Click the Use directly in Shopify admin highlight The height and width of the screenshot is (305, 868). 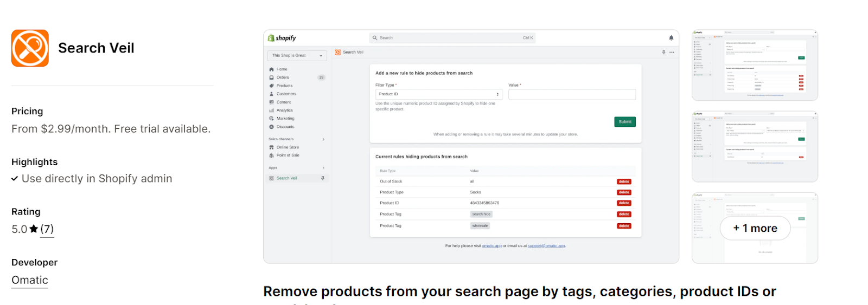click(x=97, y=179)
